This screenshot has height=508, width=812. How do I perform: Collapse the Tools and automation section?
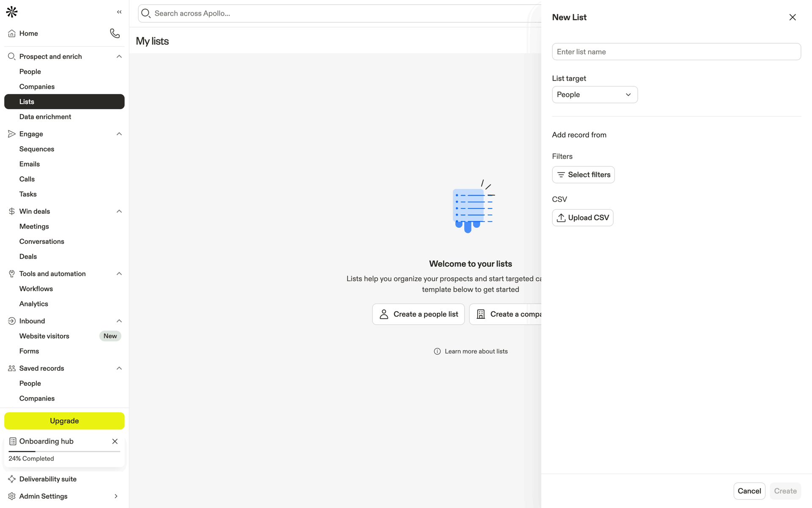[119, 273]
